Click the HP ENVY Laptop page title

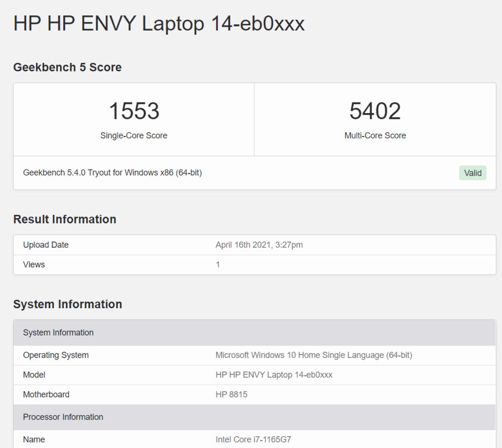[159, 23]
